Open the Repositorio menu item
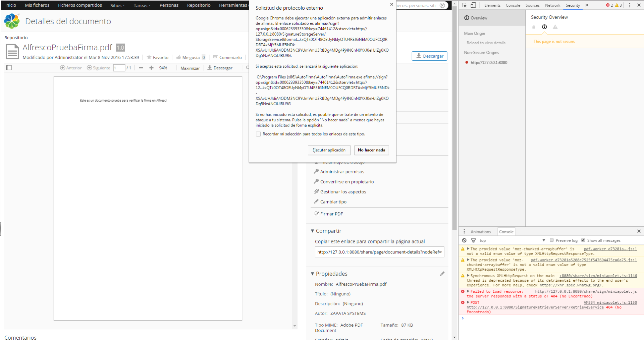 tap(199, 5)
